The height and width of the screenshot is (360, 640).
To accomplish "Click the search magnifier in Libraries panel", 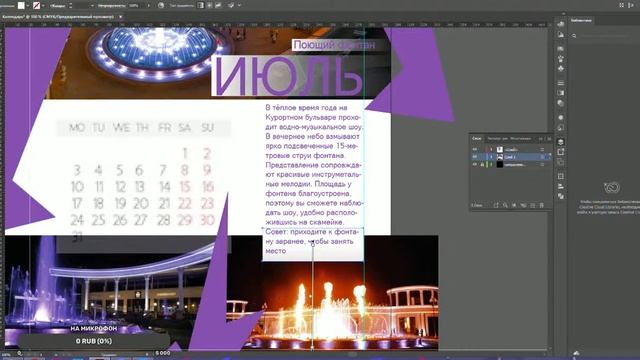I will [574, 36].
